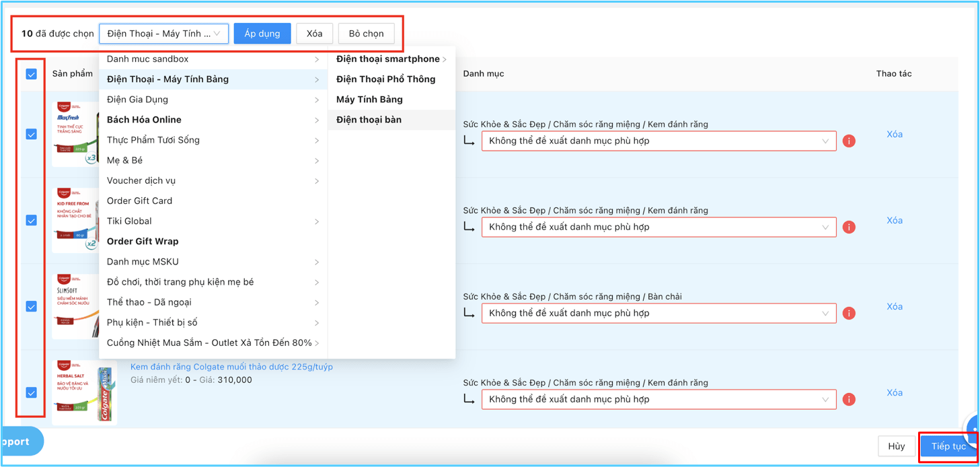Open first row's Không thể đề xuất dropdown
The width and height of the screenshot is (980, 467).
pyautogui.click(x=659, y=141)
